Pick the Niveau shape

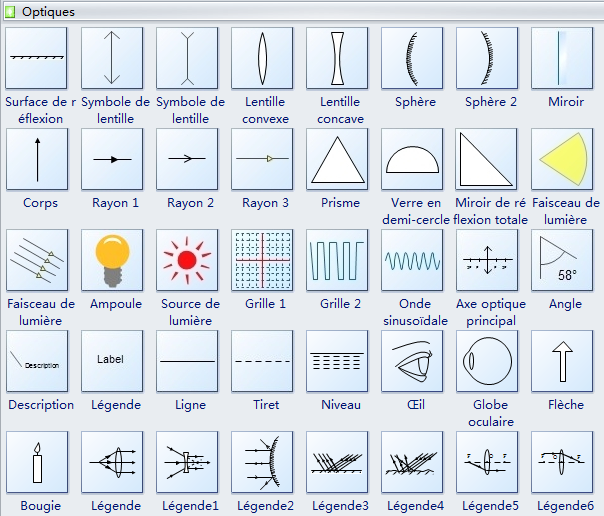click(337, 361)
